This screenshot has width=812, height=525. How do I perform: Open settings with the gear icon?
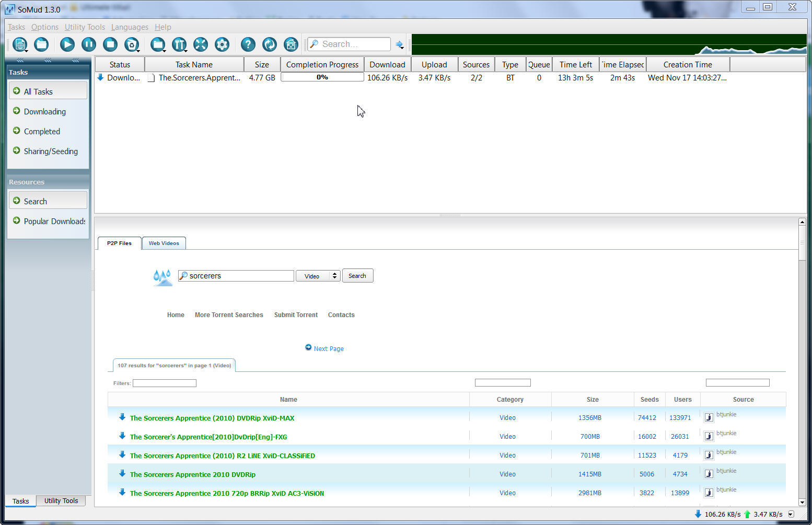(222, 44)
